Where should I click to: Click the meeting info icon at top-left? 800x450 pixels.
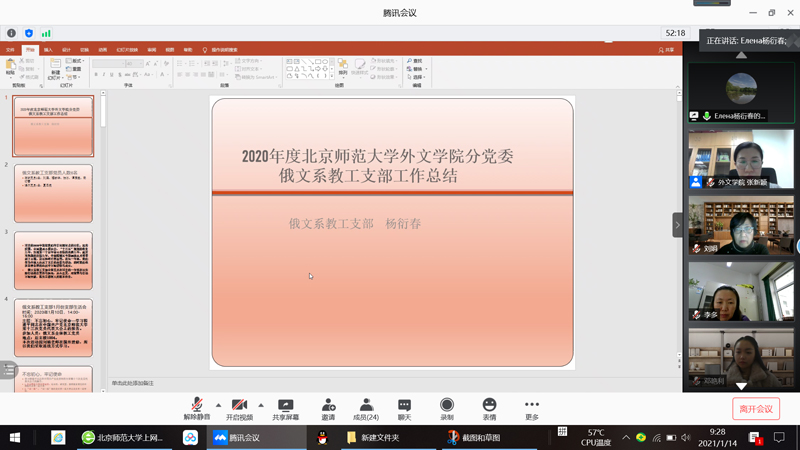click(12, 33)
